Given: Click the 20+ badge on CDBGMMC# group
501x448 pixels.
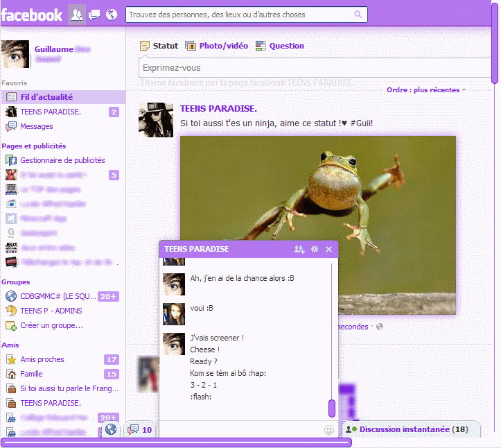Looking at the screenshot, I should (x=108, y=296).
